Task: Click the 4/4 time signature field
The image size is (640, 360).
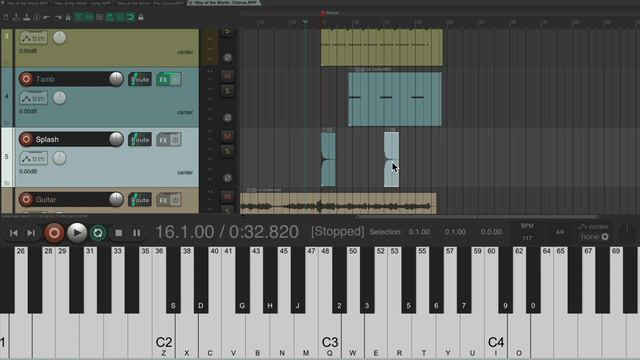Action: [560, 232]
